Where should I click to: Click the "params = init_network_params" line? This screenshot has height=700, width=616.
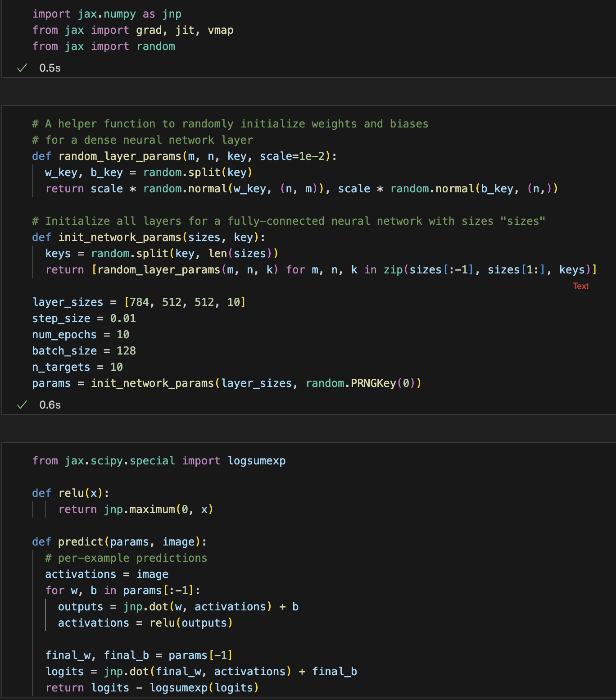click(227, 383)
